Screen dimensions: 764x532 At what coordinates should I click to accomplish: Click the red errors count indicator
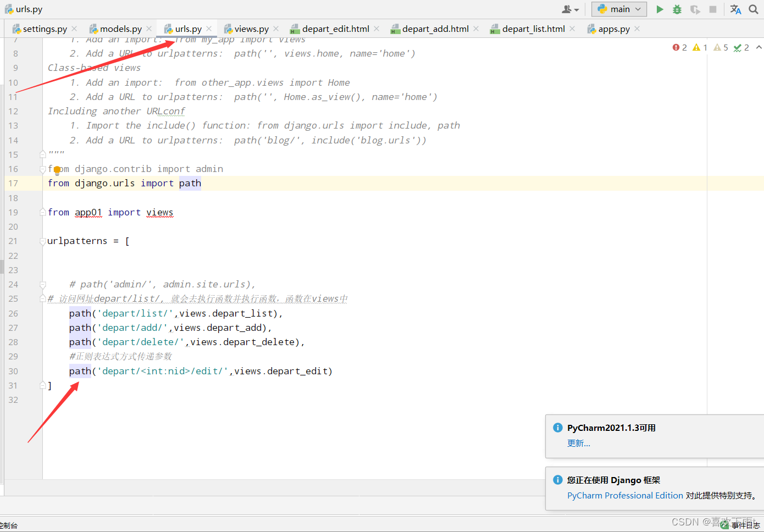click(x=680, y=48)
